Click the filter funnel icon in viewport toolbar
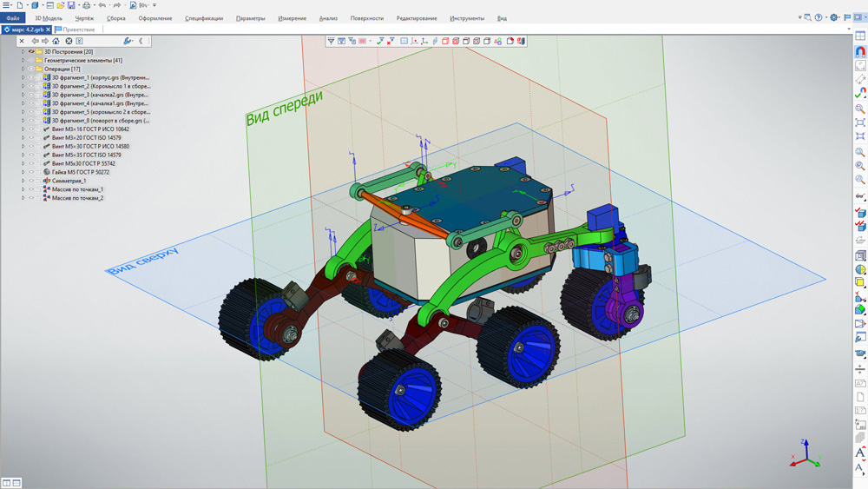 (x=331, y=41)
